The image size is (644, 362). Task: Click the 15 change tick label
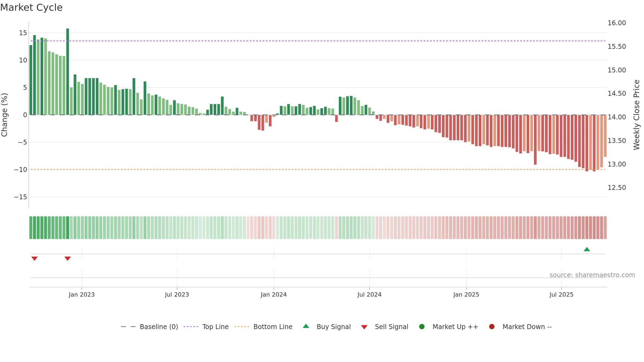pyautogui.click(x=23, y=33)
